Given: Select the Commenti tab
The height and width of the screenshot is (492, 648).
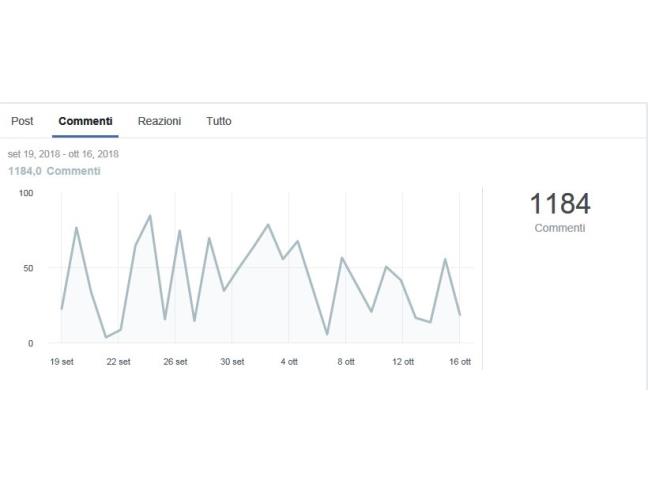Looking at the screenshot, I should pyautogui.click(x=85, y=121).
